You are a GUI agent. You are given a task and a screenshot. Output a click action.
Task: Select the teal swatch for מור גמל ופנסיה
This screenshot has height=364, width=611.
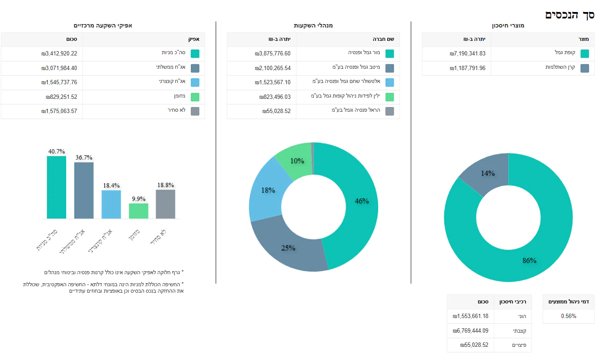click(390, 54)
